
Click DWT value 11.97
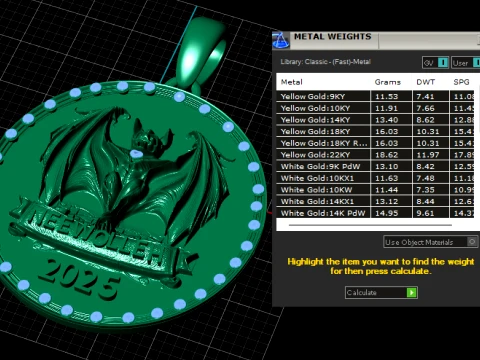[428, 155]
